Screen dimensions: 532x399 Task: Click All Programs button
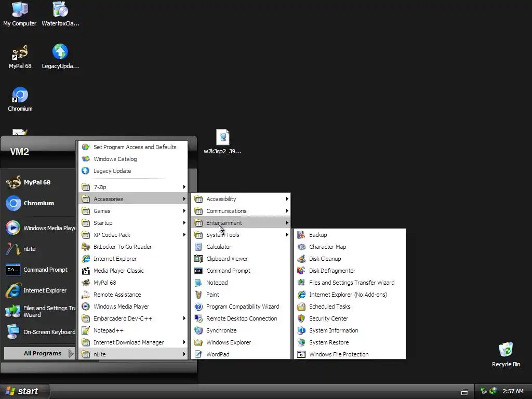coord(39,353)
